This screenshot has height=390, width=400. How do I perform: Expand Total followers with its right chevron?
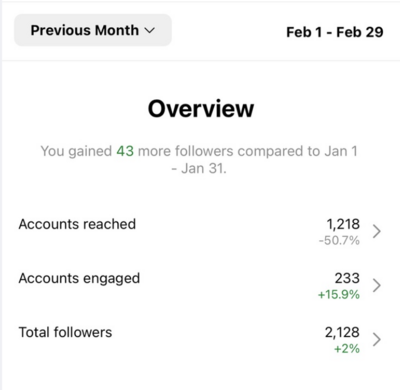377,339
